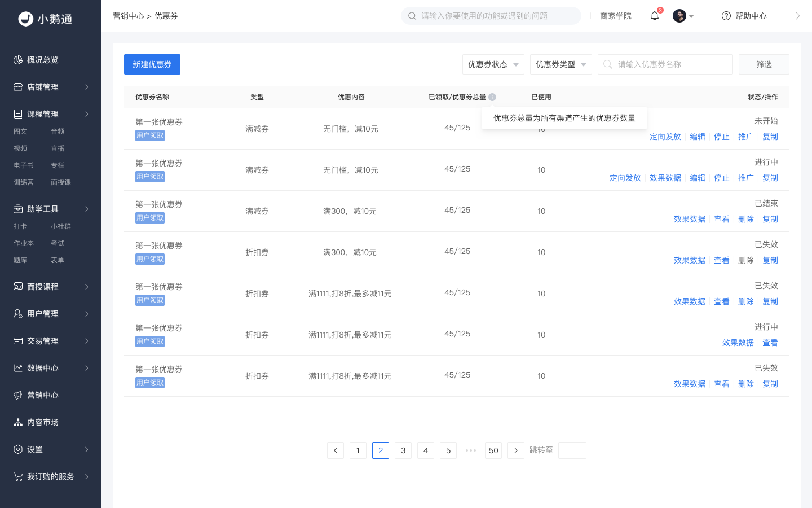812x508 pixels.
Task: Open 题库 submenu item
Action: tap(20, 260)
